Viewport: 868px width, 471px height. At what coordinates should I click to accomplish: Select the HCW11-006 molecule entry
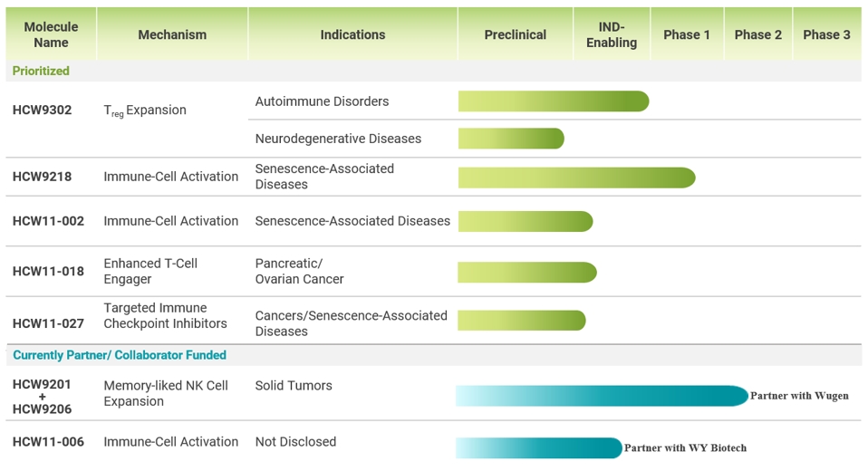click(x=48, y=442)
